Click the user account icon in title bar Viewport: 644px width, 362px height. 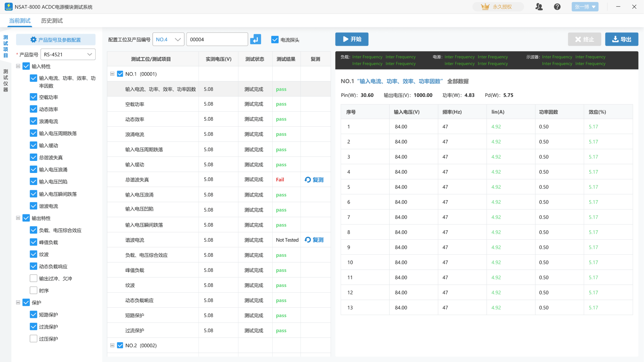[x=539, y=7]
